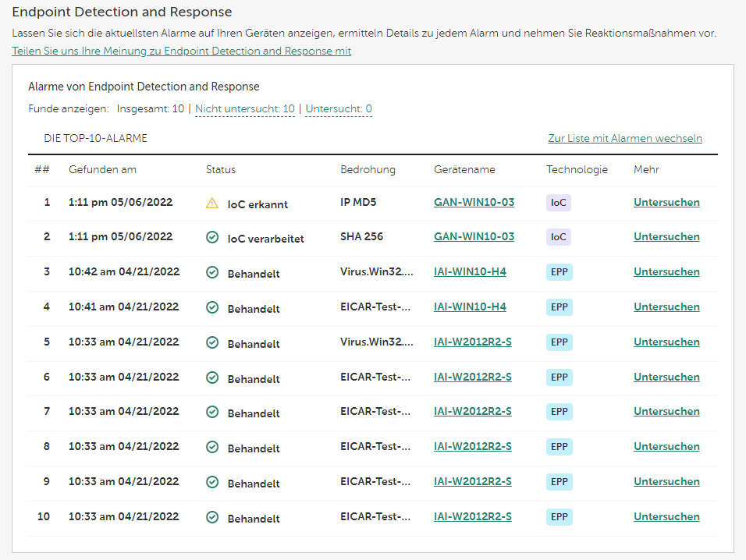The height and width of the screenshot is (560, 746).
Task: Click the EPP badge in the last row
Action: pos(559,516)
